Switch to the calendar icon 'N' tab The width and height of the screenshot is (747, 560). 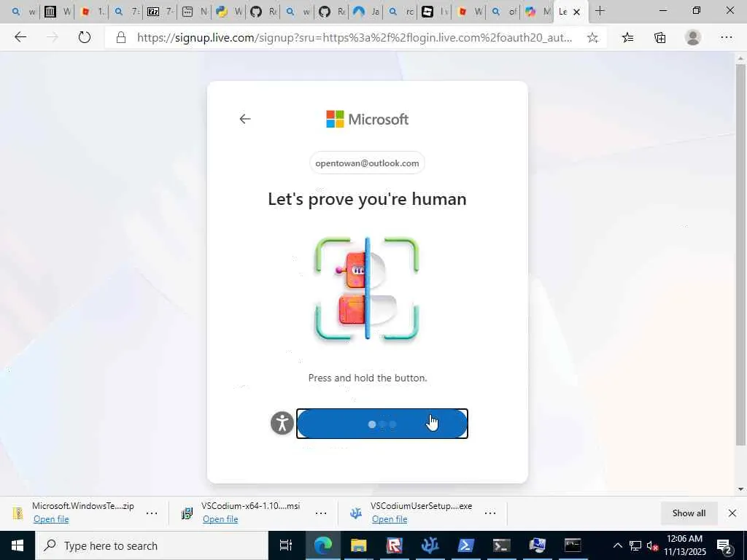[194, 12]
